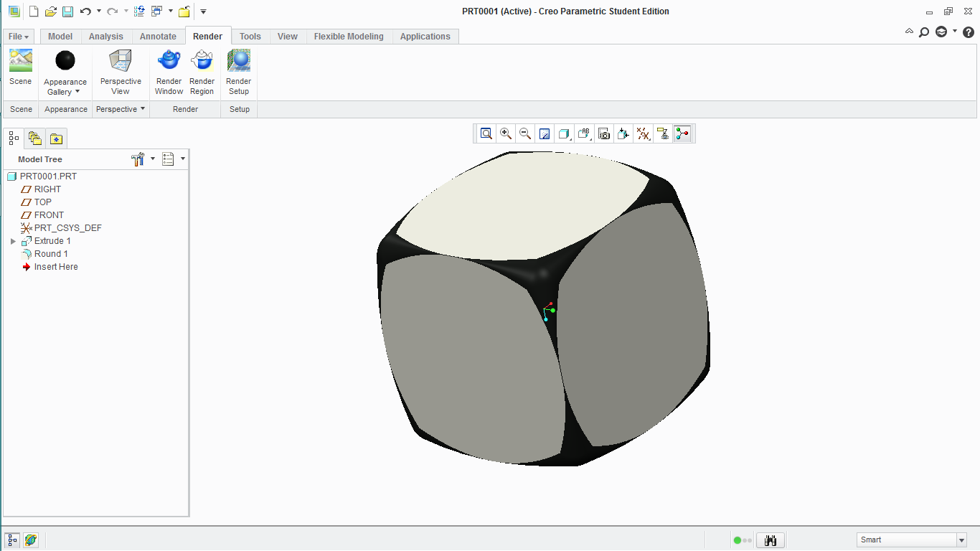The width and height of the screenshot is (980, 551).
Task: Switch to the Folder Browser navigator tab
Action: point(35,138)
